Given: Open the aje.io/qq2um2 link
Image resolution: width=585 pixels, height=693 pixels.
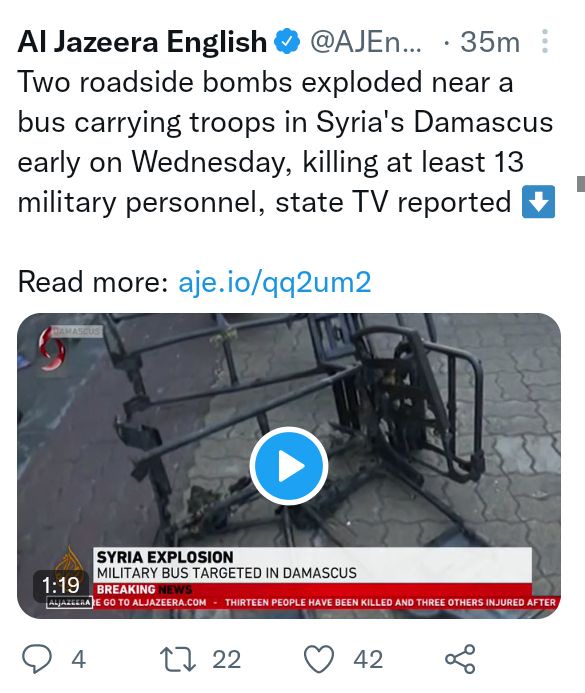Looking at the screenshot, I should tap(274, 282).
